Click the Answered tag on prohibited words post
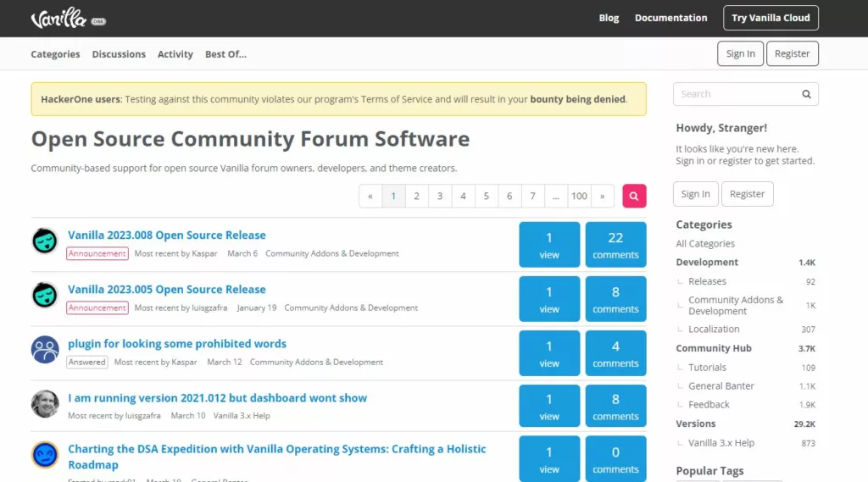 (87, 362)
